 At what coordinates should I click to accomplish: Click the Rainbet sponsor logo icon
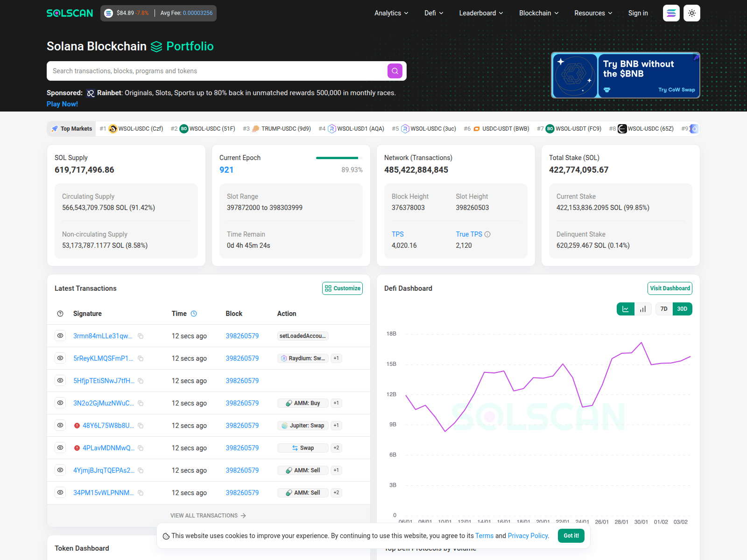[91, 93]
